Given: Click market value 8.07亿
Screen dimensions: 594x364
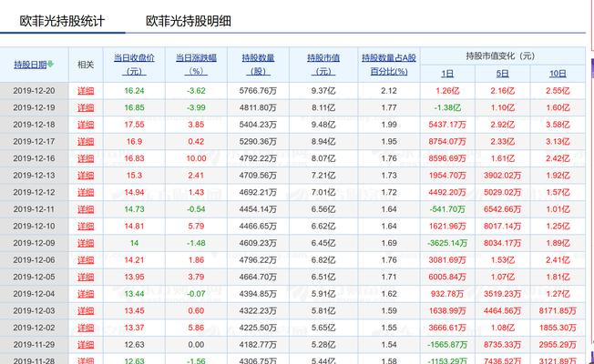Looking at the screenshot, I should (x=323, y=158).
